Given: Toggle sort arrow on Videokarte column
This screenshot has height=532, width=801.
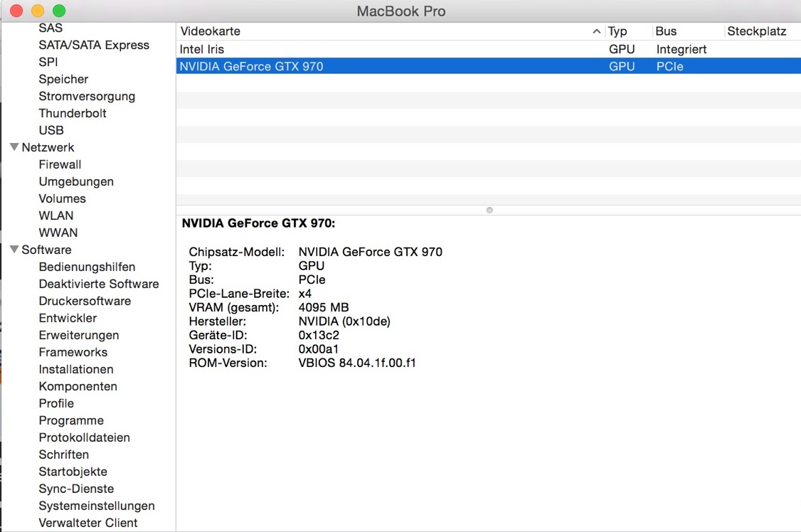Looking at the screenshot, I should 596,31.
